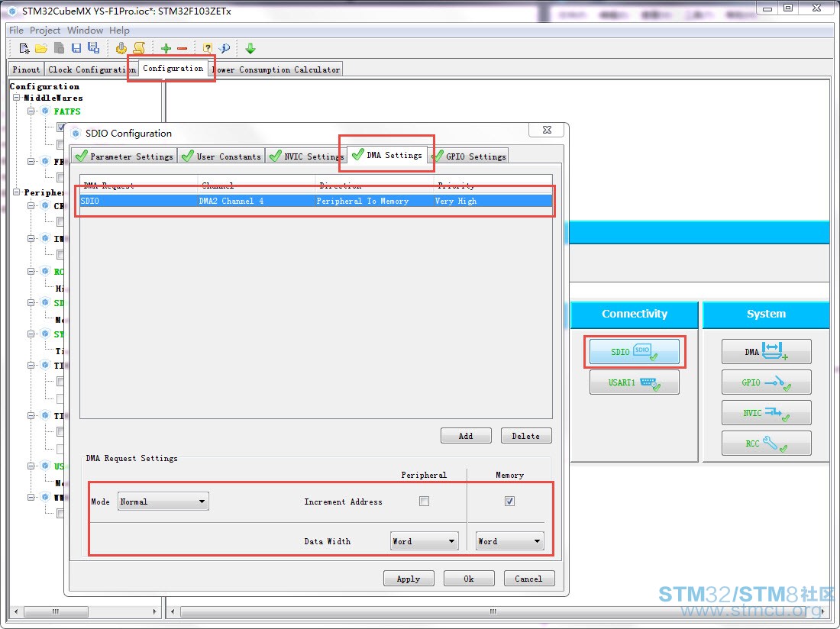The height and width of the screenshot is (629, 840).
Task: Open the Help menu
Action: coord(119,31)
